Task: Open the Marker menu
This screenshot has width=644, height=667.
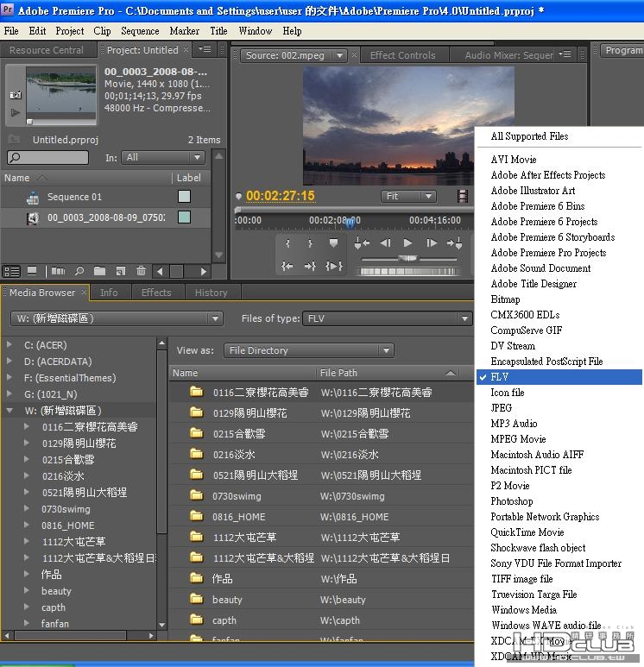Action: pos(184,31)
